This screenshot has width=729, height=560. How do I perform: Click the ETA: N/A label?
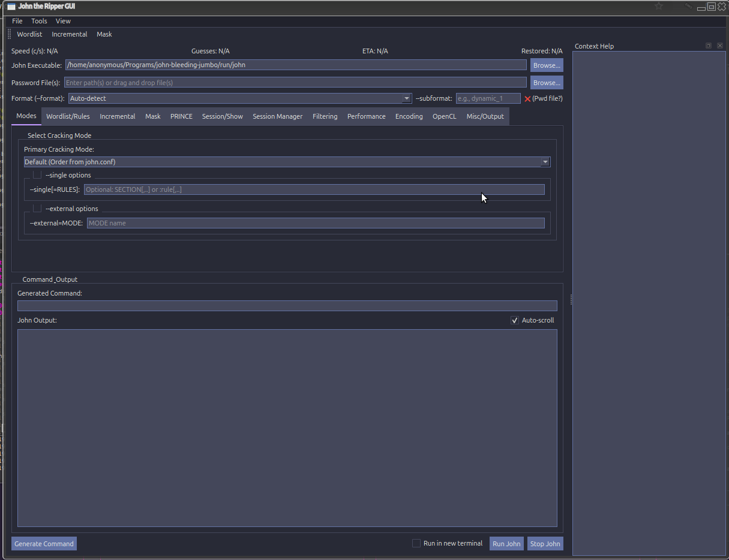pyautogui.click(x=375, y=51)
